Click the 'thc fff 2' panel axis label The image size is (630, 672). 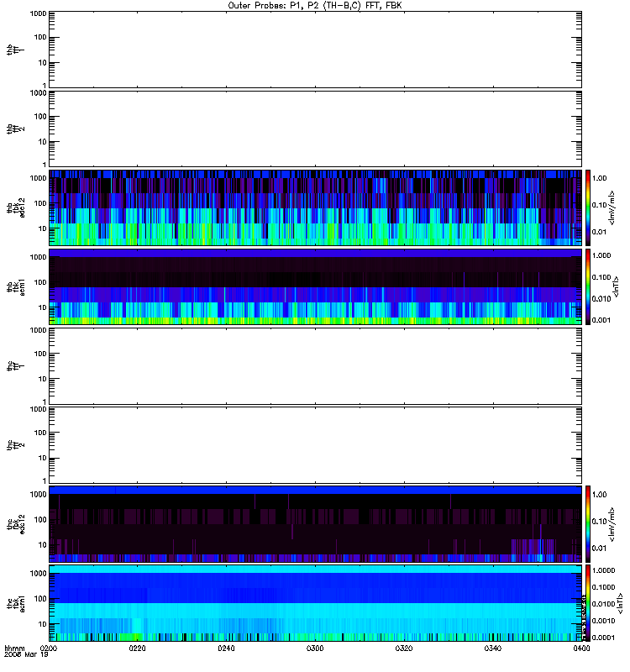[15, 445]
